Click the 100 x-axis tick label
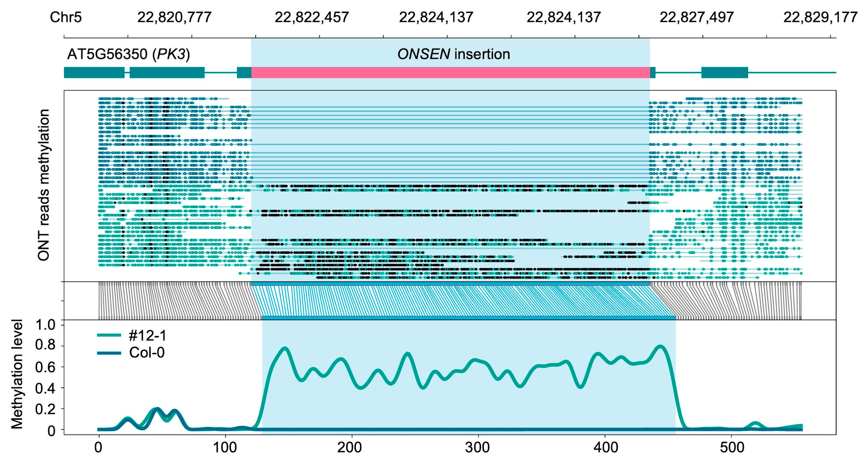This screenshot has height=462, width=868. (x=225, y=448)
